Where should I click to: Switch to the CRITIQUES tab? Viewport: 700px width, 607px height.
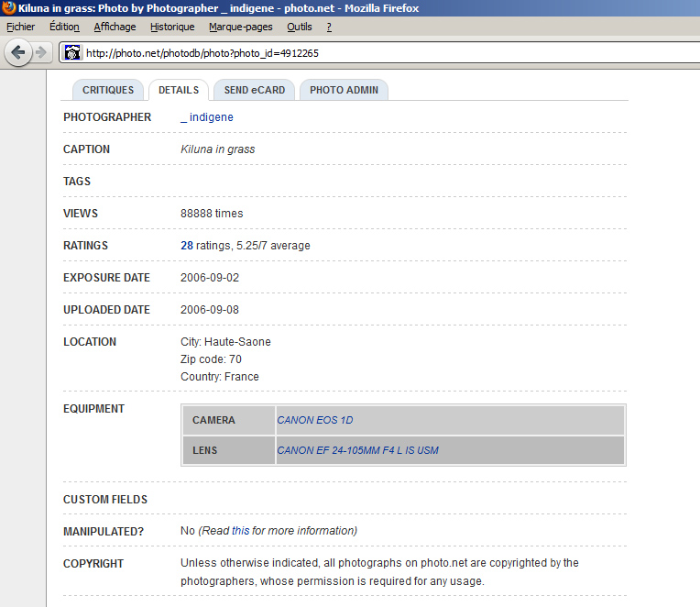click(x=108, y=90)
